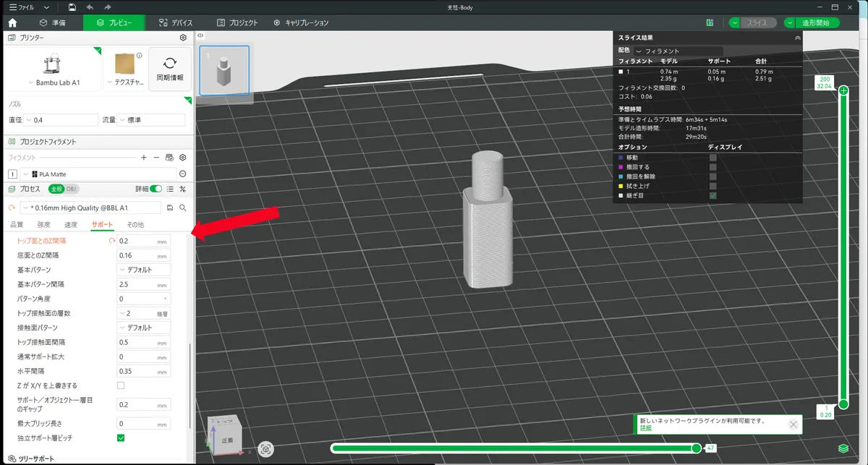Remove a filament with minus icon

pyautogui.click(x=156, y=157)
